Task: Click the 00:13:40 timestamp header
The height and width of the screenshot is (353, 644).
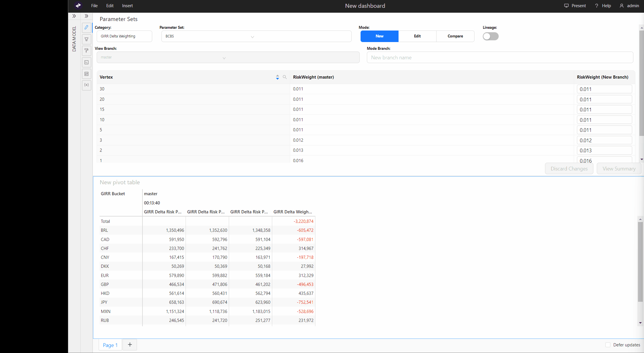Action: click(152, 203)
